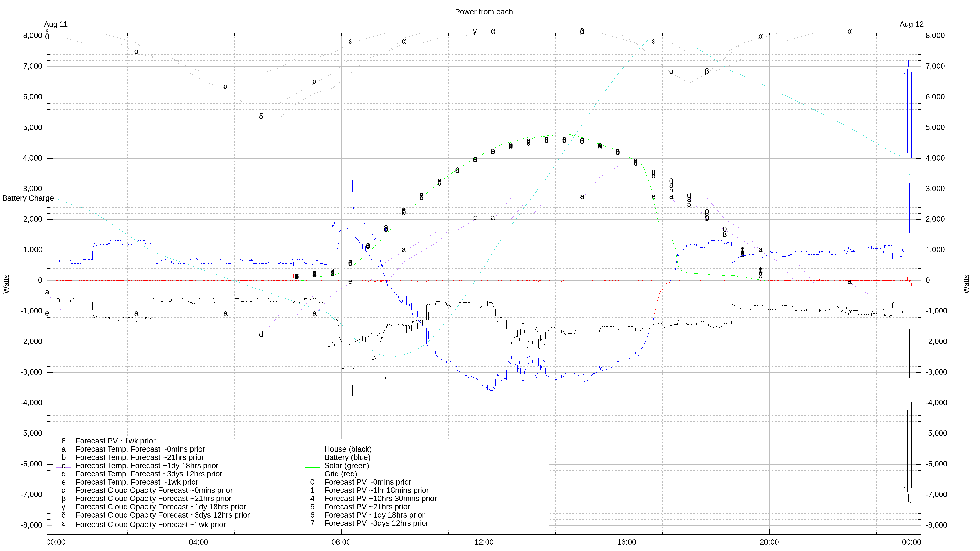Click the 'β' cloud marker near 18:00
980x551 pixels.
(x=707, y=72)
